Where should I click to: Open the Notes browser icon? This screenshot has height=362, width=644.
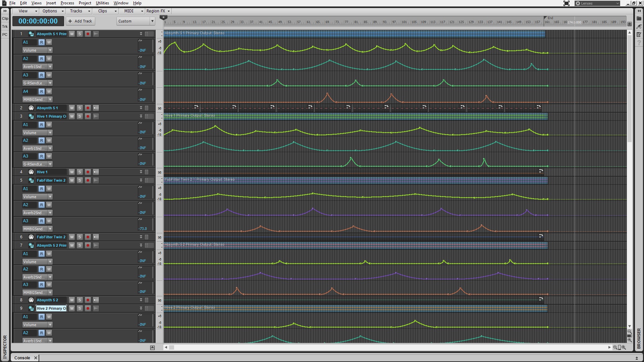point(639,34)
